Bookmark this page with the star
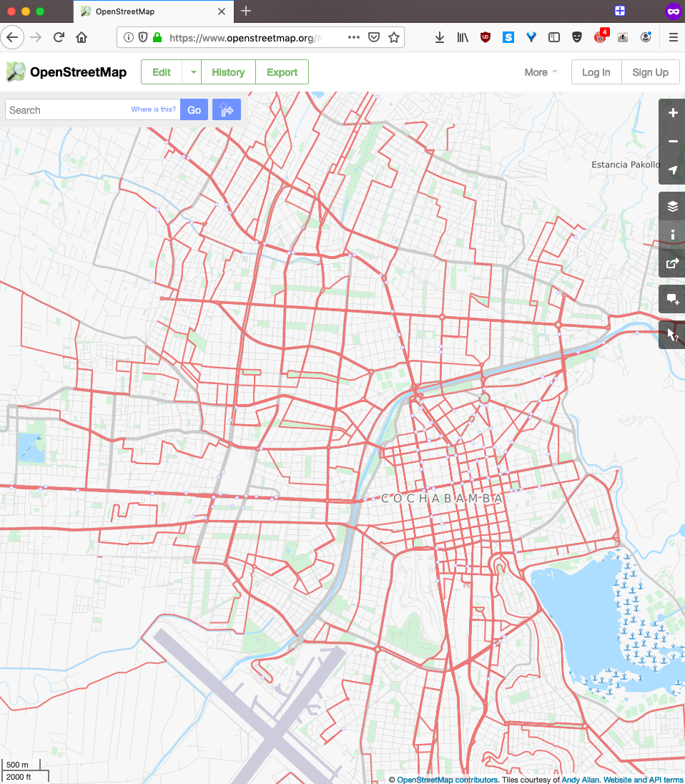Viewport: 685px width, 784px height. tap(394, 37)
